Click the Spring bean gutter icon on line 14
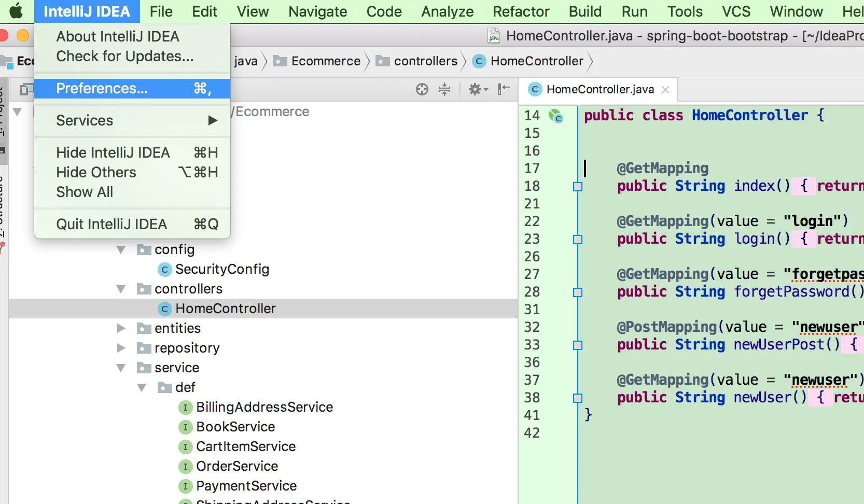The width and height of the screenshot is (864, 504). (x=555, y=116)
